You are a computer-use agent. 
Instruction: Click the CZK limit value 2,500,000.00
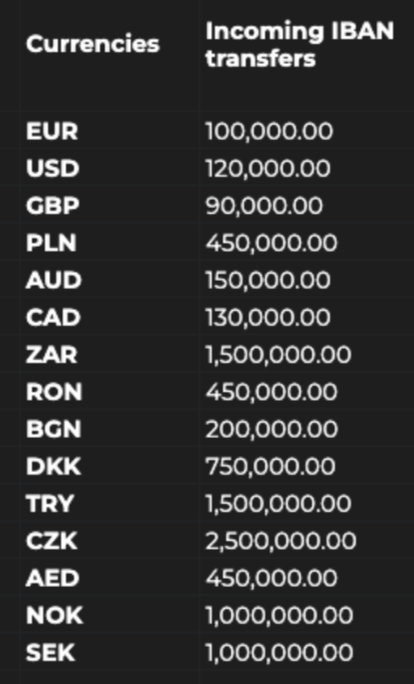[x=281, y=541]
